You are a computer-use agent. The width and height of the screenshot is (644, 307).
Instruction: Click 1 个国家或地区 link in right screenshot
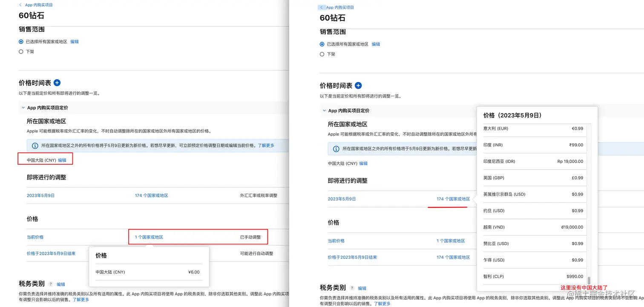tap(451, 241)
